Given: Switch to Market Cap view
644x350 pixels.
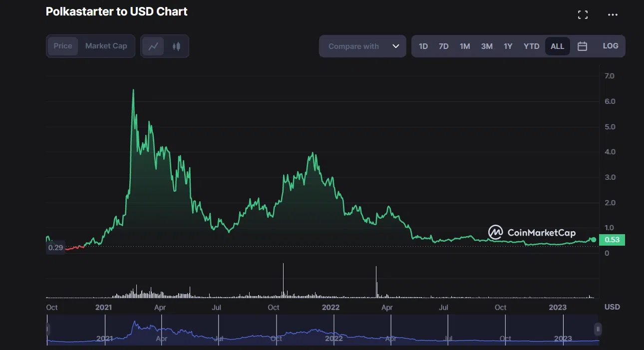Looking at the screenshot, I should coord(106,46).
